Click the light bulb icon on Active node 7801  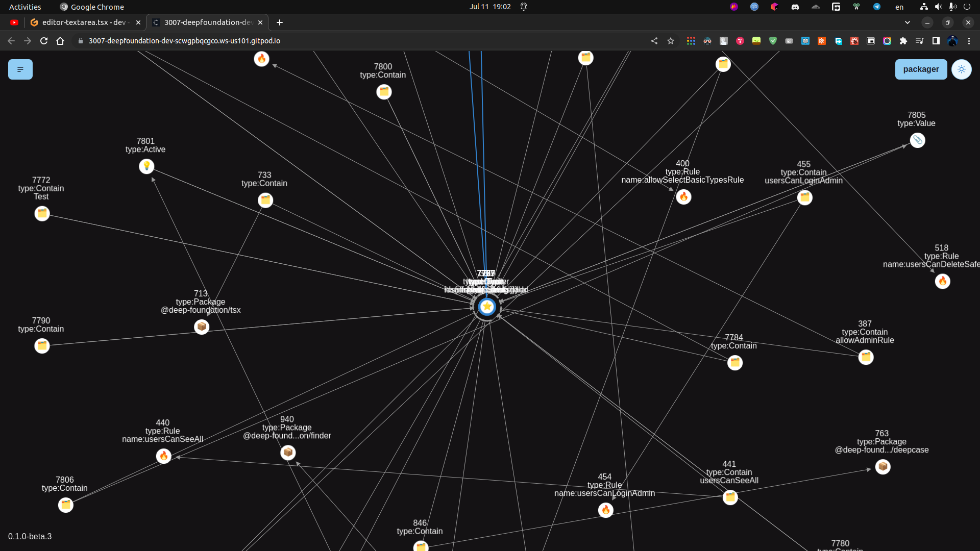(x=146, y=166)
